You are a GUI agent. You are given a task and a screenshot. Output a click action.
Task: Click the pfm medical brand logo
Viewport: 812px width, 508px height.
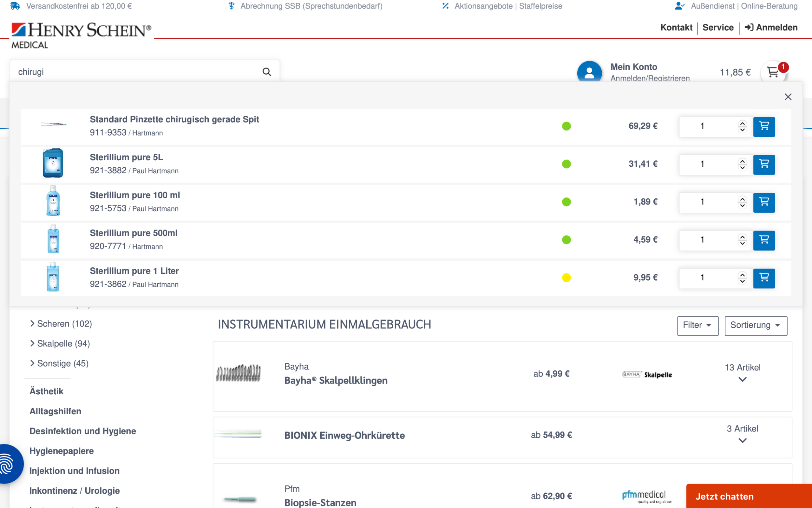(647, 496)
